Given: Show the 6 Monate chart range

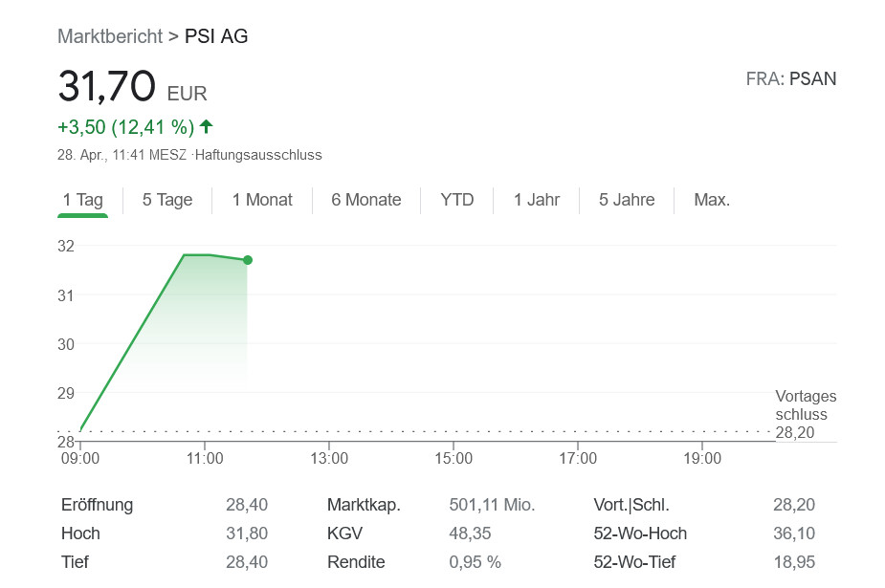Looking at the screenshot, I should coord(366,200).
